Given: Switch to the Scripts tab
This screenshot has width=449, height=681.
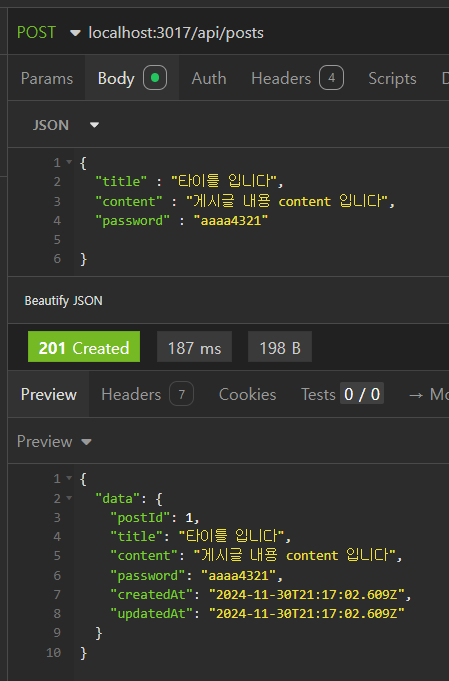Looking at the screenshot, I should coord(392,79).
